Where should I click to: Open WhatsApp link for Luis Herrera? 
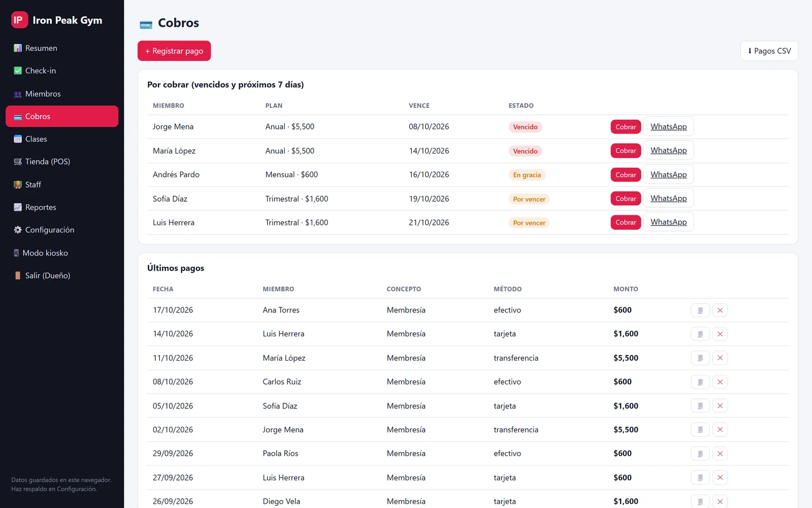click(668, 222)
